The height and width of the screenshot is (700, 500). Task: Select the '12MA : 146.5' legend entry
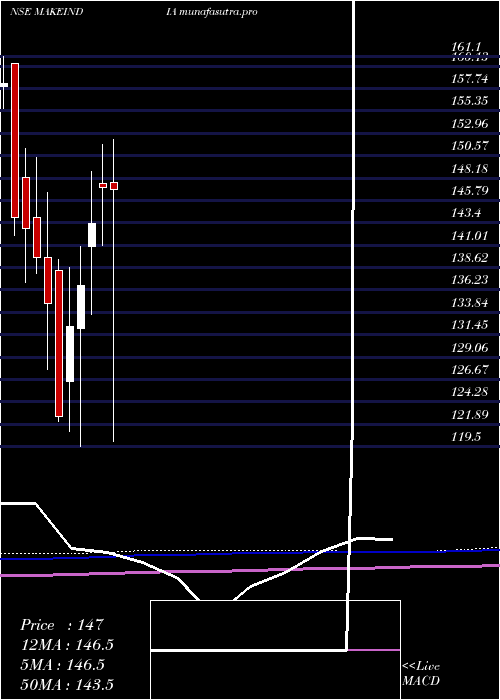pyautogui.click(x=67, y=645)
